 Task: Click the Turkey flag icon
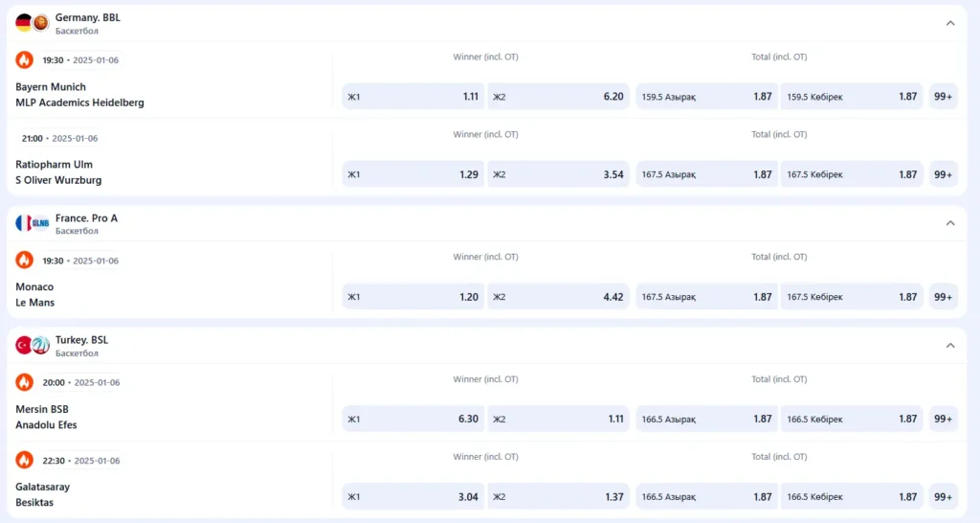tap(24, 345)
